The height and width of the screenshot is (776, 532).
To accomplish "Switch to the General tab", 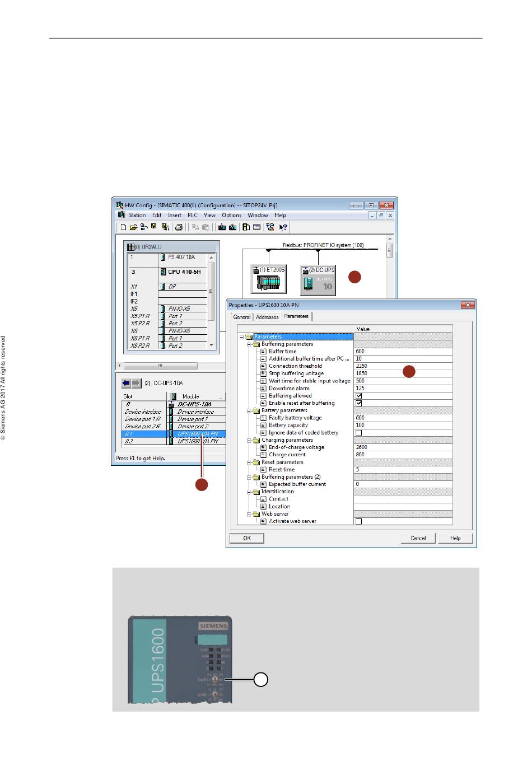I will tap(242, 317).
